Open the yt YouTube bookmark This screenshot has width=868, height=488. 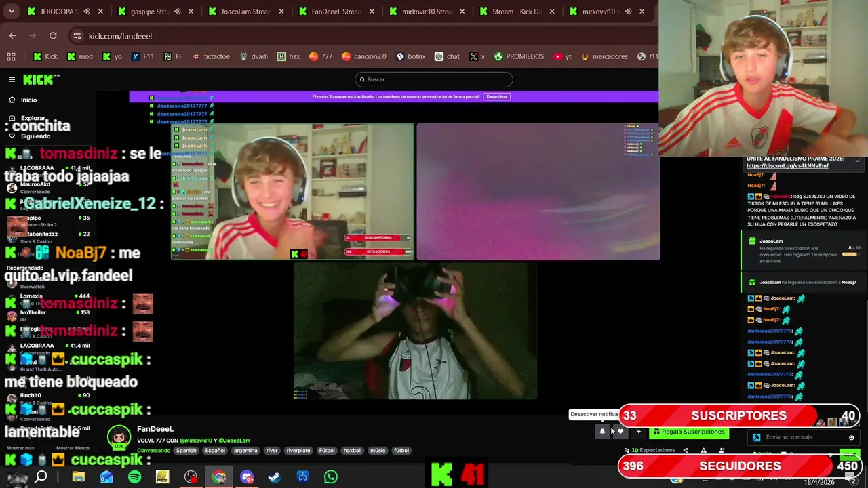[562, 56]
